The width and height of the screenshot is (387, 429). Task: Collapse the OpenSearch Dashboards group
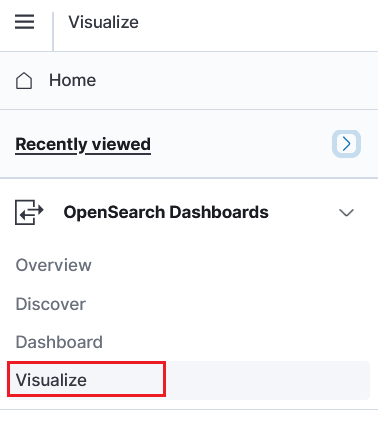tap(346, 212)
